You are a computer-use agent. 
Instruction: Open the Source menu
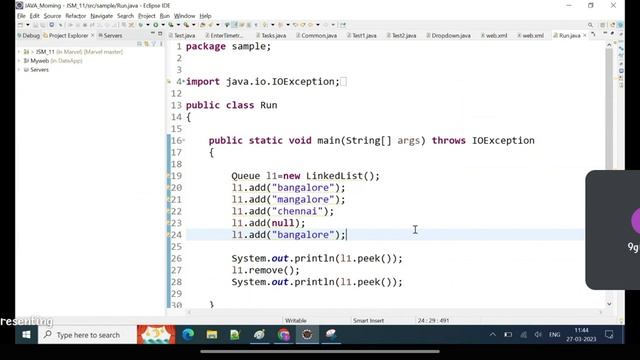tap(52, 16)
